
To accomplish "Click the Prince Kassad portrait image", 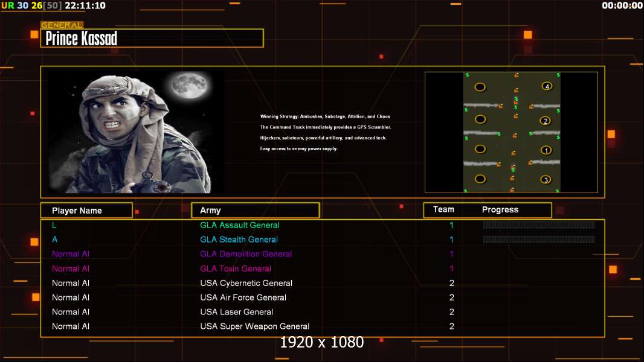I will pos(137,132).
